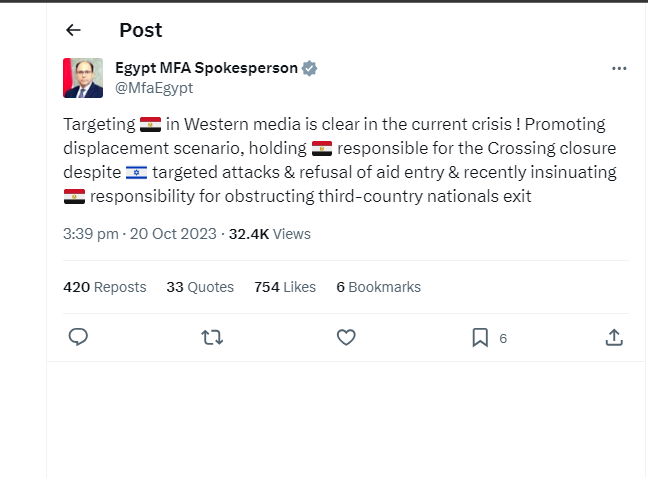648x478 pixels.
Task: Click the 32.4K Views count
Action: point(270,234)
